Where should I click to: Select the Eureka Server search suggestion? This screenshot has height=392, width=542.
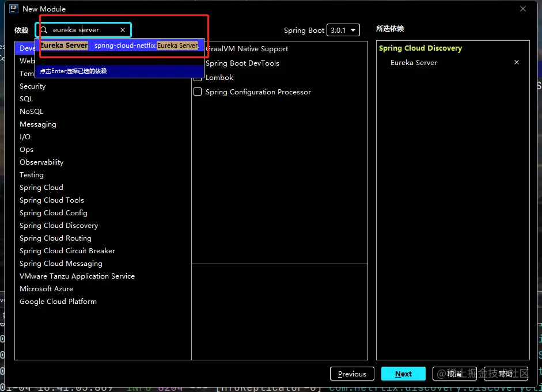tap(119, 45)
